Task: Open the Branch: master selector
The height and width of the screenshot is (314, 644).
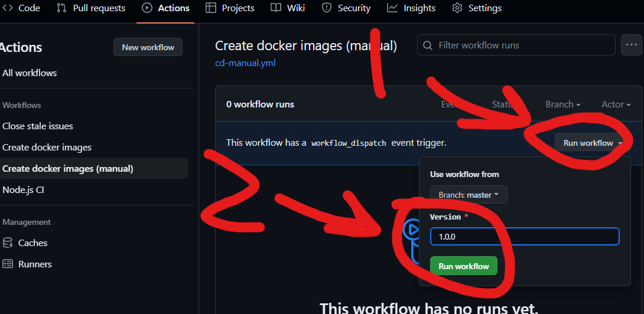Action: (469, 195)
